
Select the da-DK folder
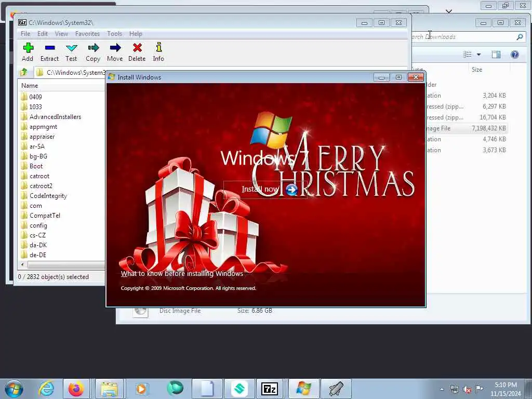[x=38, y=245]
